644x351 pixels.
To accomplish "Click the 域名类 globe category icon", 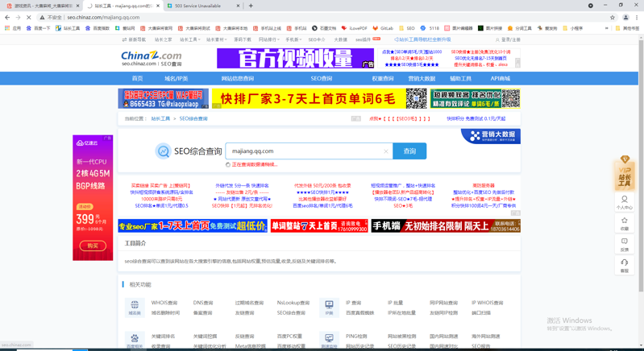I will tap(135, 308).
